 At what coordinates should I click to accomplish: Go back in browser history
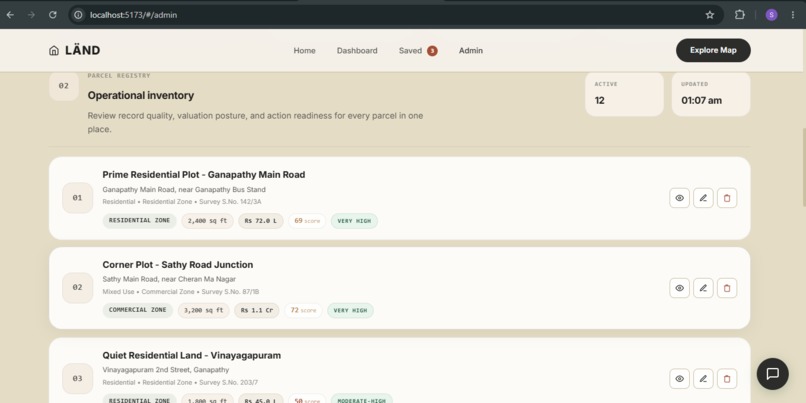pos(10,15)
